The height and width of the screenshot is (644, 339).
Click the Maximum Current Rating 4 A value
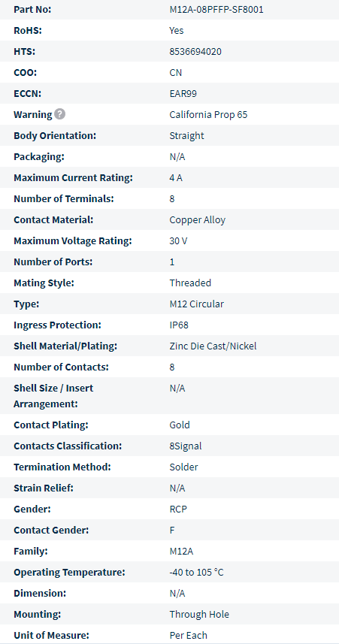(x=177, y=178)
